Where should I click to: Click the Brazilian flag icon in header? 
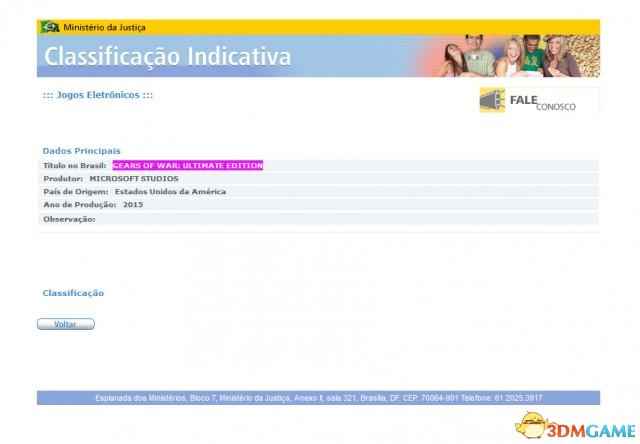point(50,27)
